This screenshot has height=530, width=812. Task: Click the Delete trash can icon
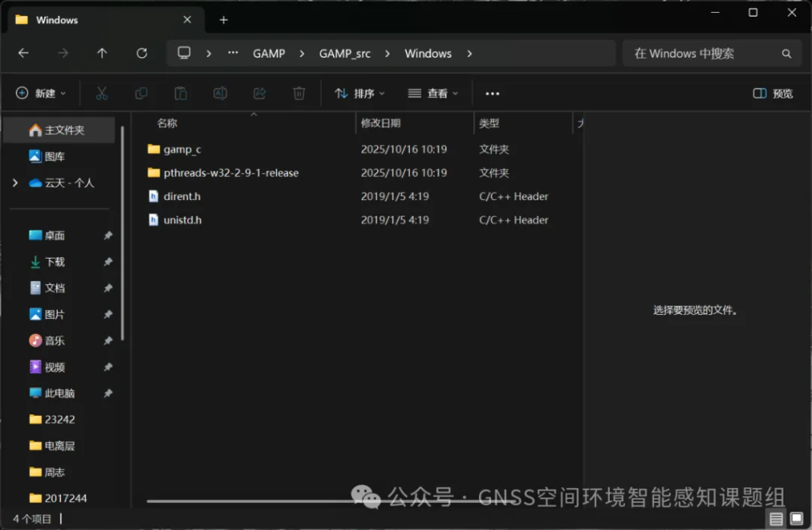pos(299,94)
